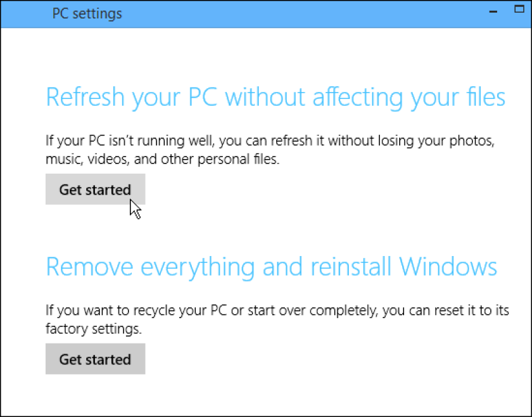532x417 pixels.
Task: Click the minimize icon on the title bar
Action: [492, 11]
